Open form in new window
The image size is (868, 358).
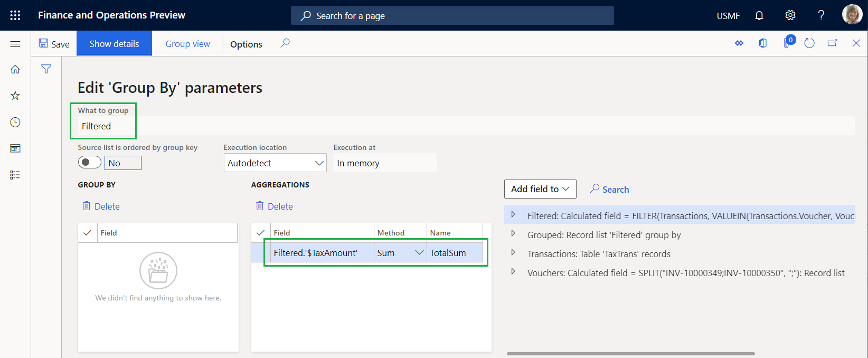pos(833,43)
